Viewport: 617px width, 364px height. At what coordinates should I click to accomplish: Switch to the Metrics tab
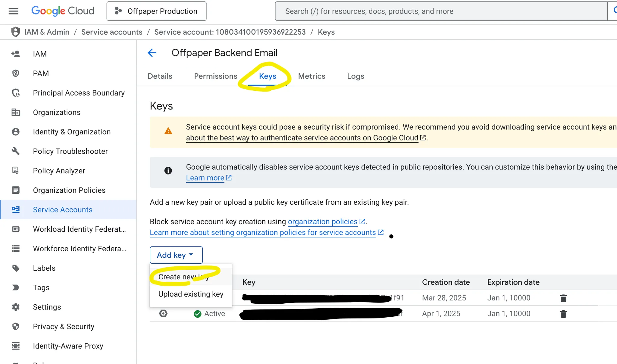[312, 76]
